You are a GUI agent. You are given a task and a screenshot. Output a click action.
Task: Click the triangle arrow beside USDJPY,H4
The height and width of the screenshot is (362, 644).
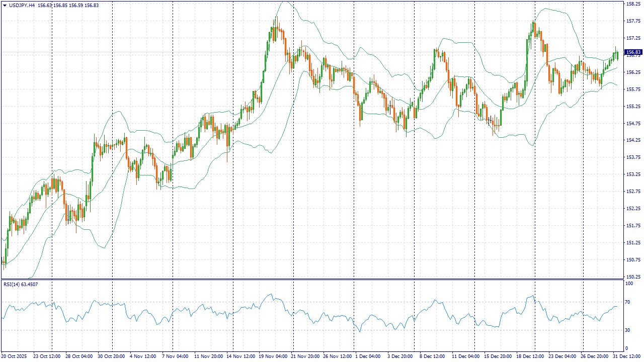(x=5, y=5)
